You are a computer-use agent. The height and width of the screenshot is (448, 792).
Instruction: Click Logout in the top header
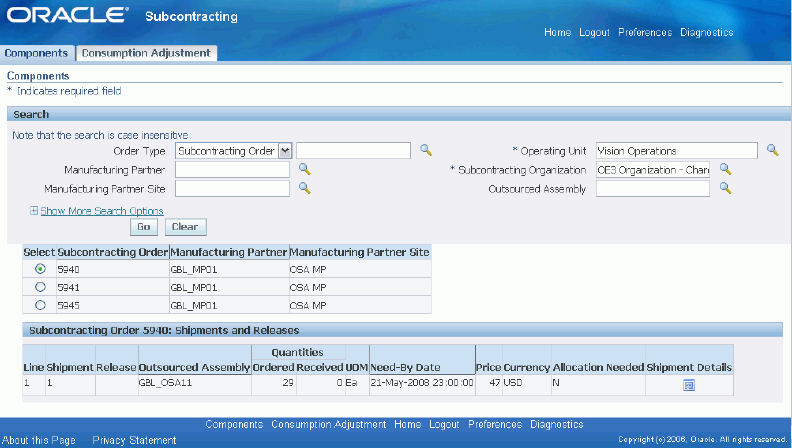coord(595,32)
